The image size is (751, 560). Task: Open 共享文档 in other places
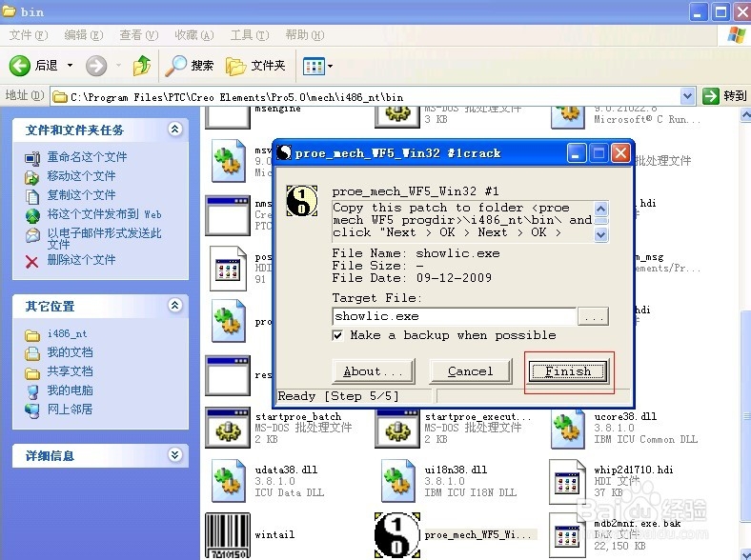click(70, 371)
